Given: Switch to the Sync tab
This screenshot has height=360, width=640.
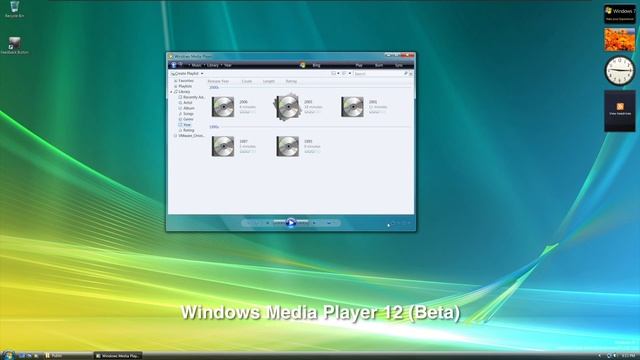Looking at the screenshot, I should (x=399, y=65).
